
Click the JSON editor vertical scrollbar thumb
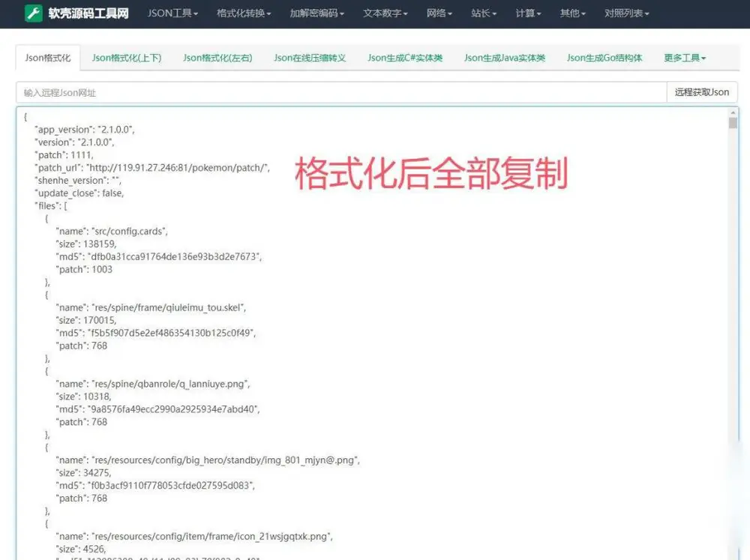733,123
